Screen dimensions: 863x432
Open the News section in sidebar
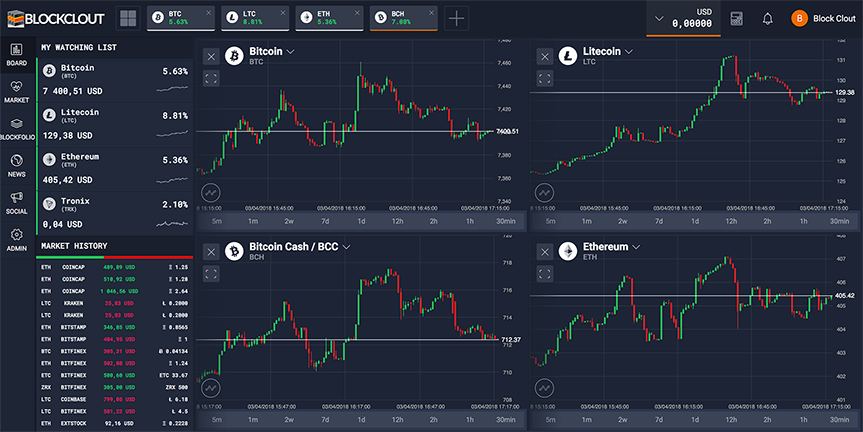17,166
